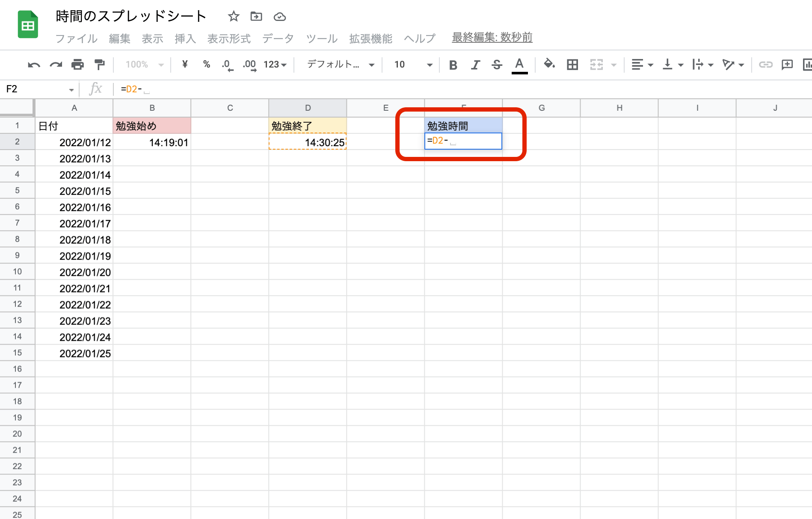Screen dimensions: 812x519
Task: Click the editing cell F2 formula
Action: point(463,141)
